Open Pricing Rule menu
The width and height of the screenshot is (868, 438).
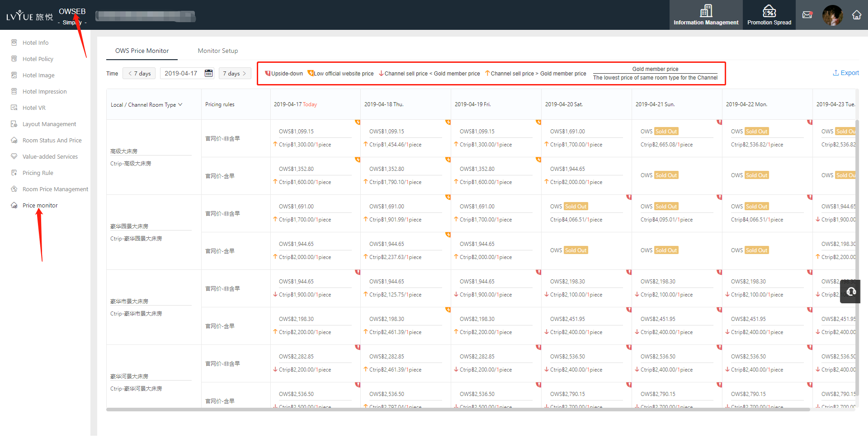tap(38, 173)
